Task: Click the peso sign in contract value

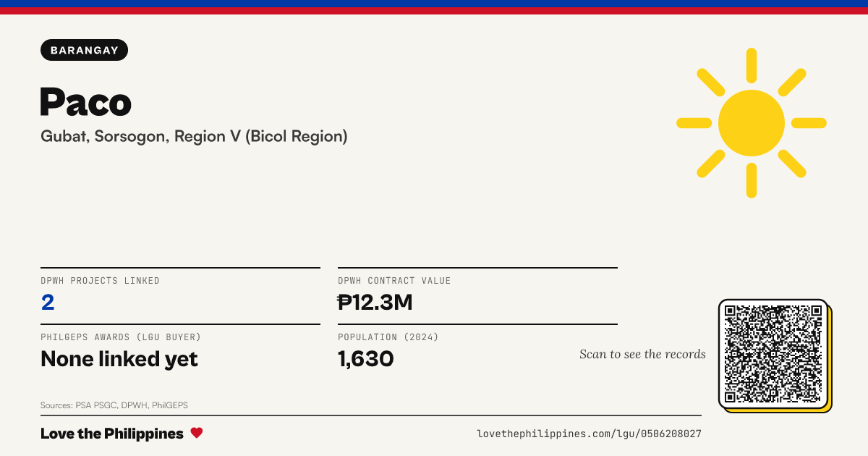Action: [x=344, y=302]
